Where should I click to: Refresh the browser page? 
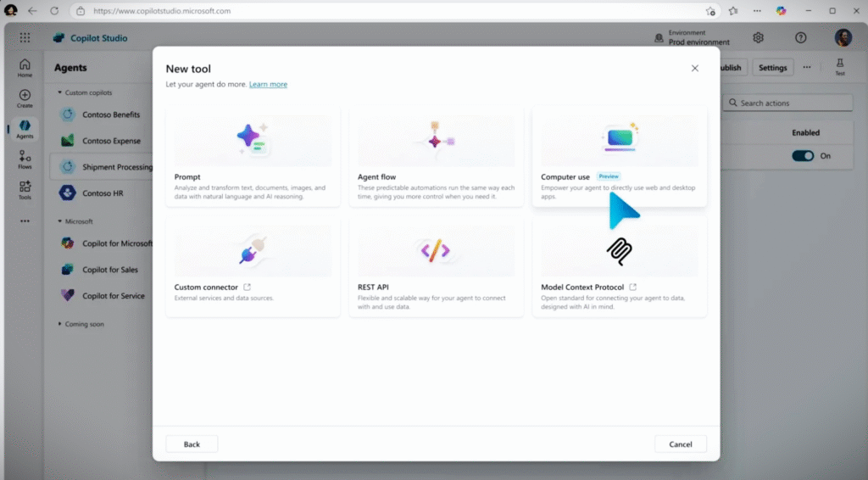click(x=54, y=10)
